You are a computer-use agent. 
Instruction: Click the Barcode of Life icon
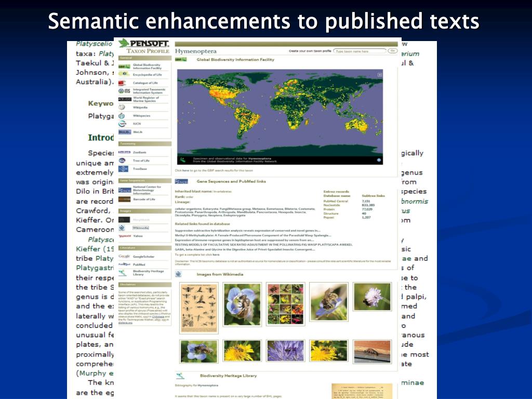point(124,199)
